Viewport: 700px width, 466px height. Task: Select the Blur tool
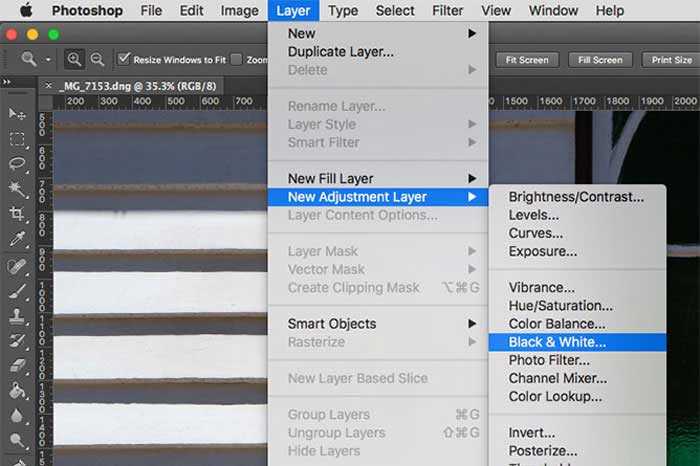point(17,416)
